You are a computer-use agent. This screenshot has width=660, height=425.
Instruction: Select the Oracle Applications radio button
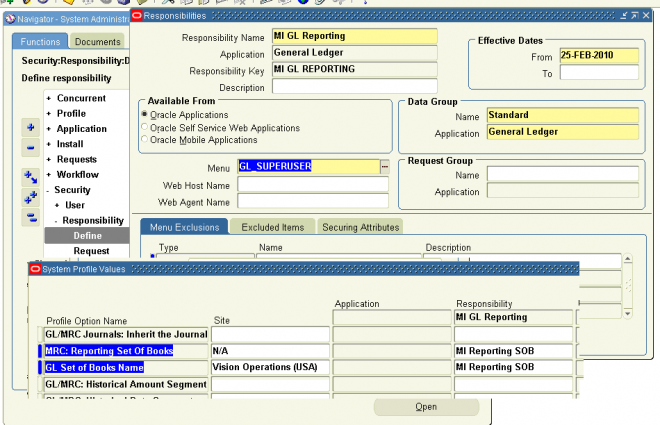point(144,114)
